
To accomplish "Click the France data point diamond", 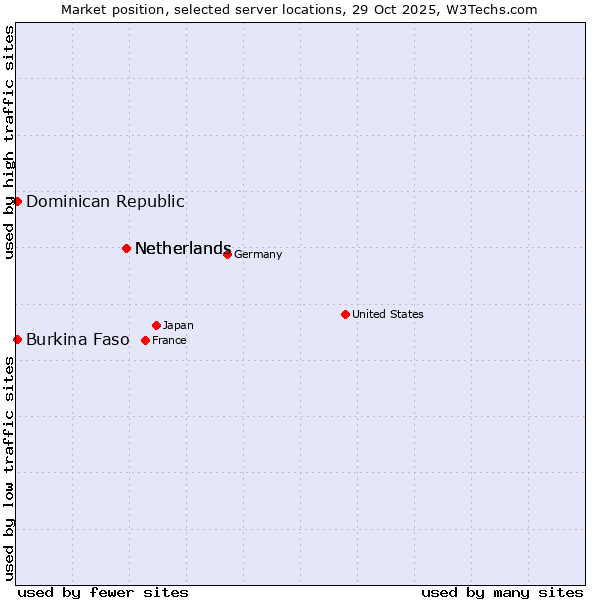I will tap(145, 340).
